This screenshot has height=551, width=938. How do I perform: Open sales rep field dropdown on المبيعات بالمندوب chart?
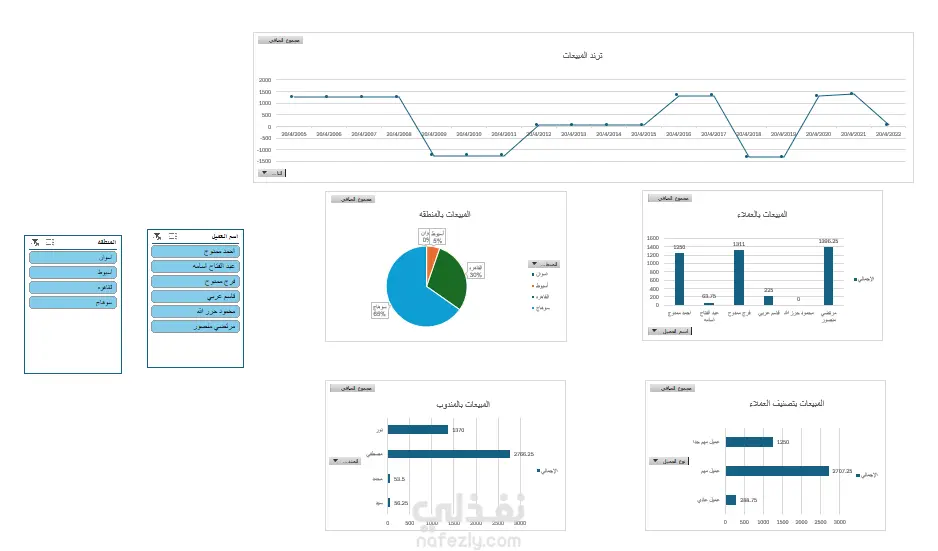345,461
